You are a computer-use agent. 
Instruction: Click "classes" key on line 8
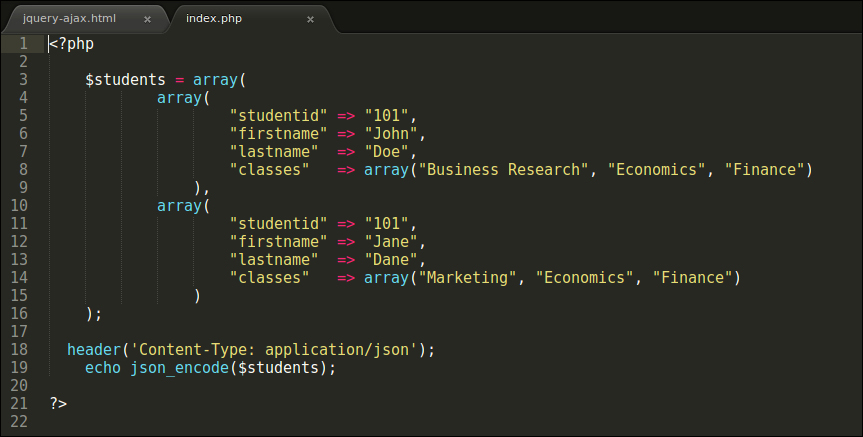pyautogui.click(x=270, y=170)
